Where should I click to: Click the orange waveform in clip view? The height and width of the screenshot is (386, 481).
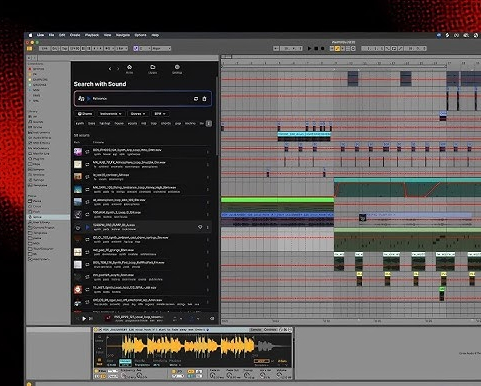point(188,346)
